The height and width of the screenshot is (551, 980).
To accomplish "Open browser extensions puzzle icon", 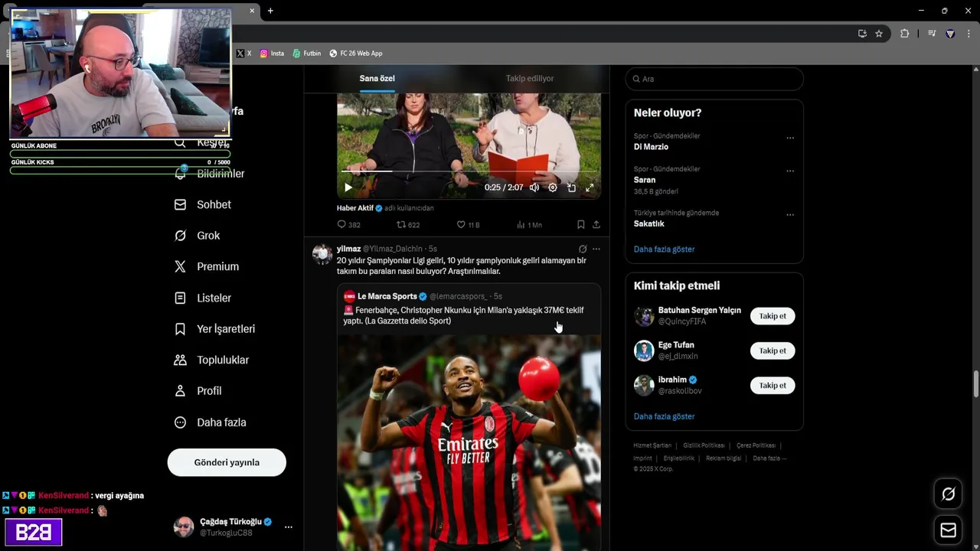I will point(904,34).
